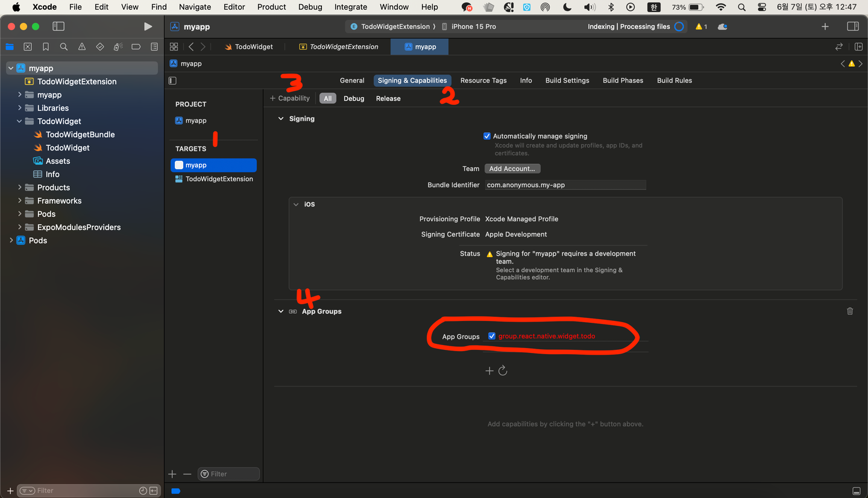The height and width of the screenshot is (498, 868).
Task: Add a capability with + Capability
Action: click(x=290, y=98)
